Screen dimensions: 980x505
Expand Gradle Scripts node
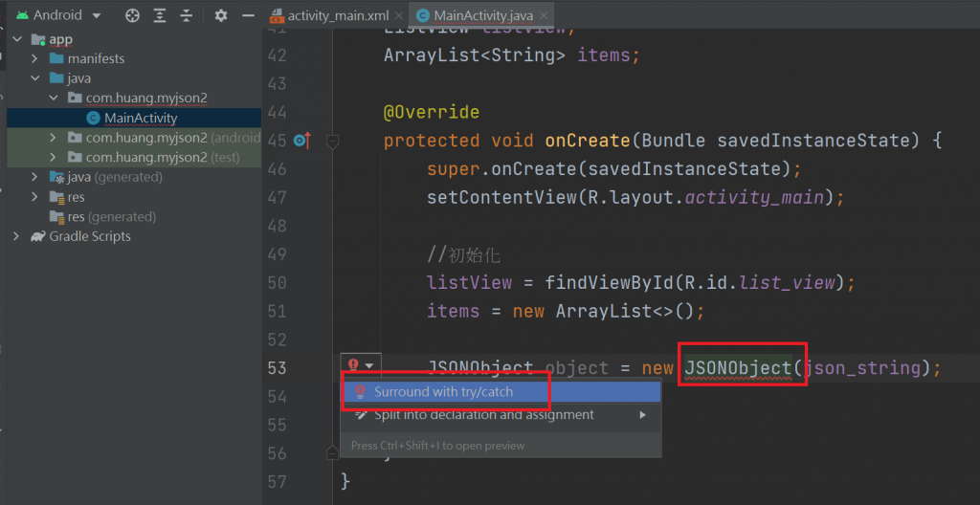pyautogui.click(x=17, y=236)
